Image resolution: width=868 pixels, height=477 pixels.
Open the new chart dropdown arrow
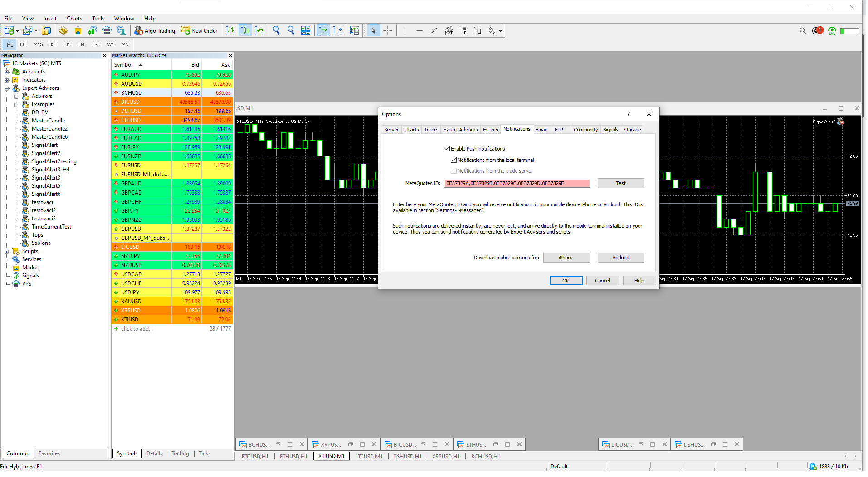(x=17, y=31)
